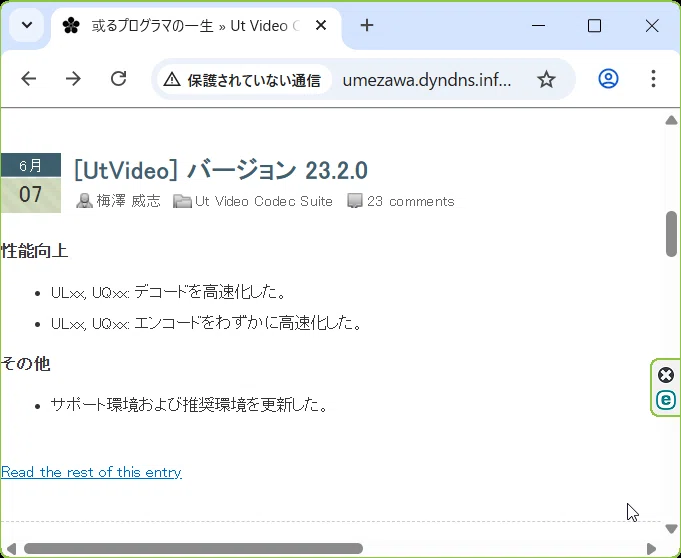
Task: Click the flower favicon on the tab
Action: pyautogui.click(x=71, y=26)
